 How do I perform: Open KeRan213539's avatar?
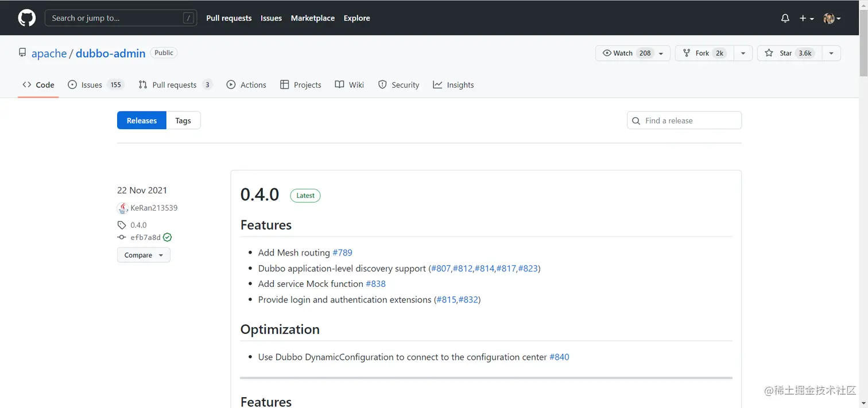point(122,208)
